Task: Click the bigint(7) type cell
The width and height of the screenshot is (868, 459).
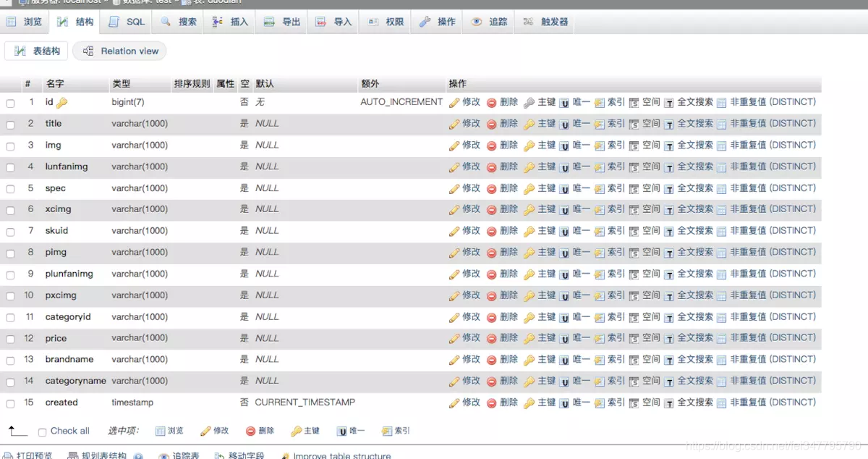Action: tap(128, 102)
